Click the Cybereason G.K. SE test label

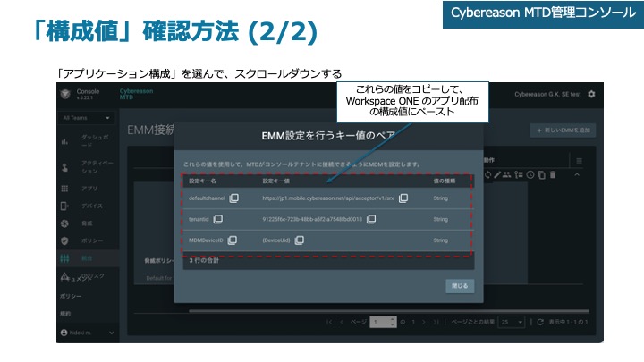pyautogui.click(x=548, y=95)
